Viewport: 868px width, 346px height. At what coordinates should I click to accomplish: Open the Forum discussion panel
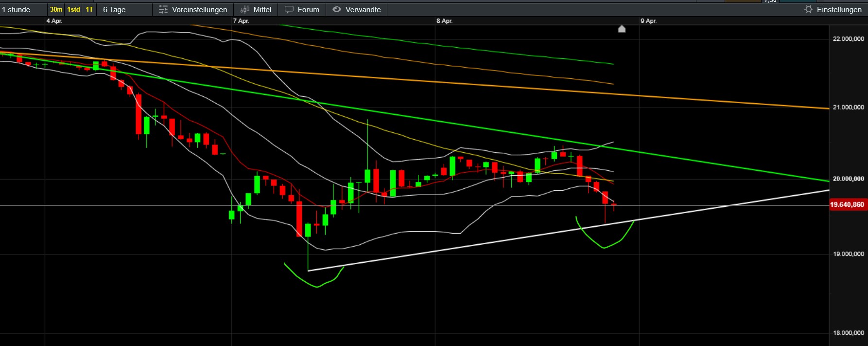[x=302, y=10]
